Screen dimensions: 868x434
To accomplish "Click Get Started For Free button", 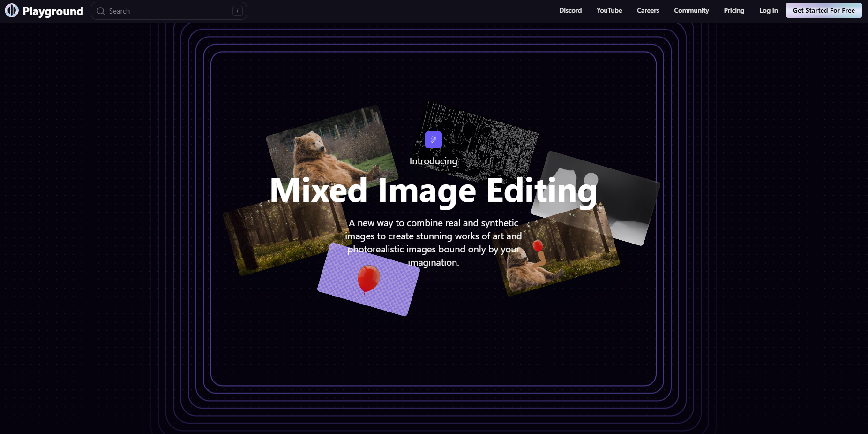I will coord(824,10).
